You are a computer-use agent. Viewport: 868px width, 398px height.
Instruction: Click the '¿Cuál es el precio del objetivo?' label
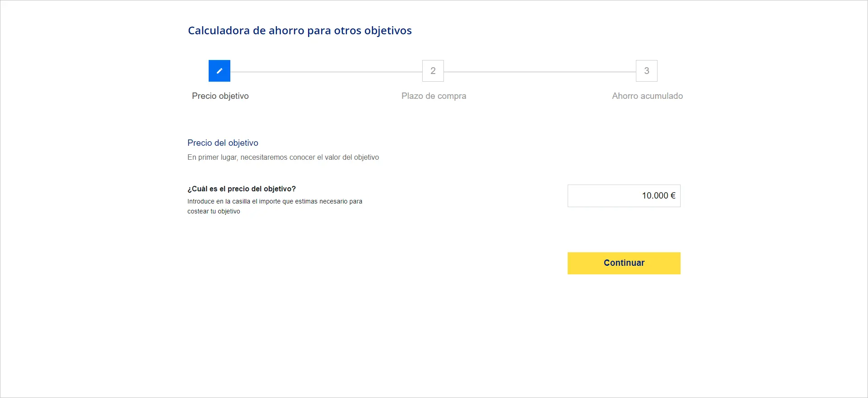[242, 189]
